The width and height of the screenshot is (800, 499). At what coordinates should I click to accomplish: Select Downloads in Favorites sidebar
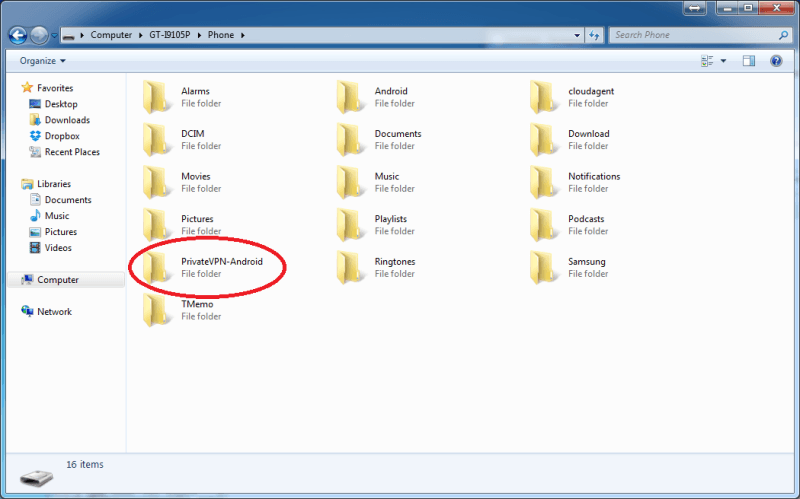67,120
